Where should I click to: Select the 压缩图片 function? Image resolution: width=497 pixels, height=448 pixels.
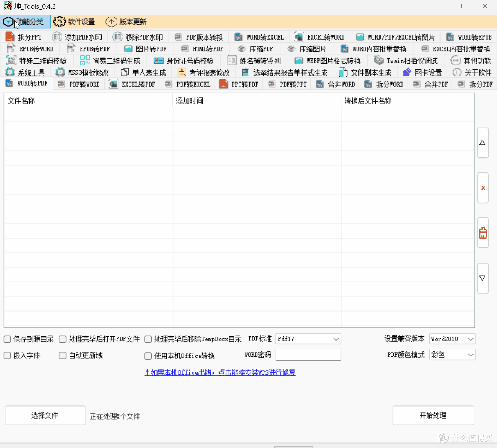[306, 49]
